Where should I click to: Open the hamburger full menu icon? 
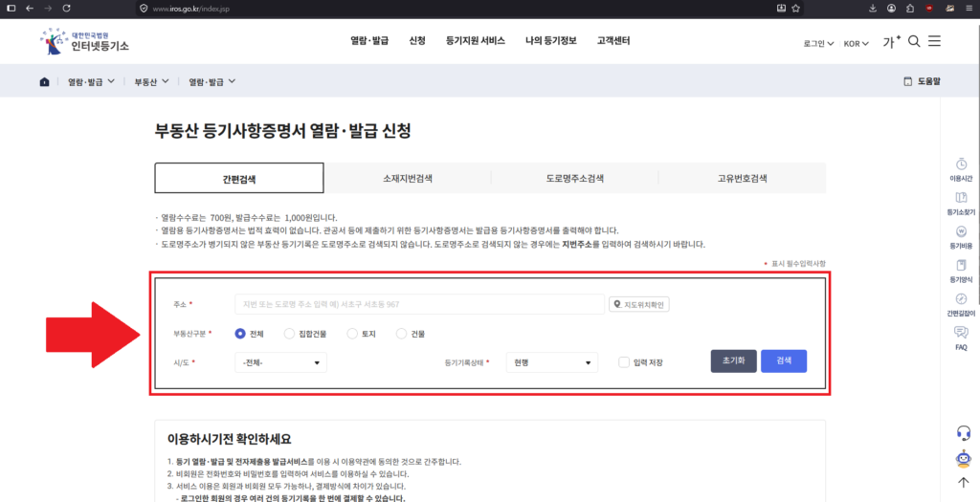click(x=934, y=41)
